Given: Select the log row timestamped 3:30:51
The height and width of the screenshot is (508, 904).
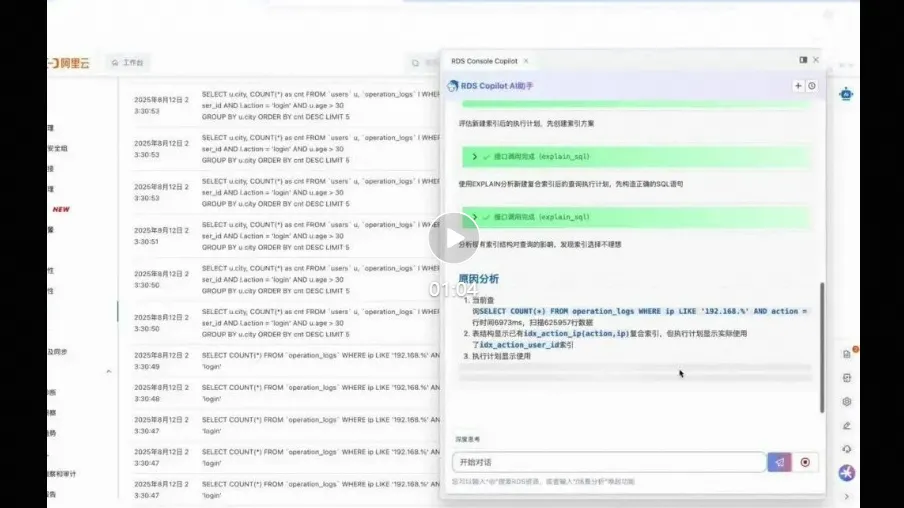Looking at the screenshot, I should (x=285, y=236).
